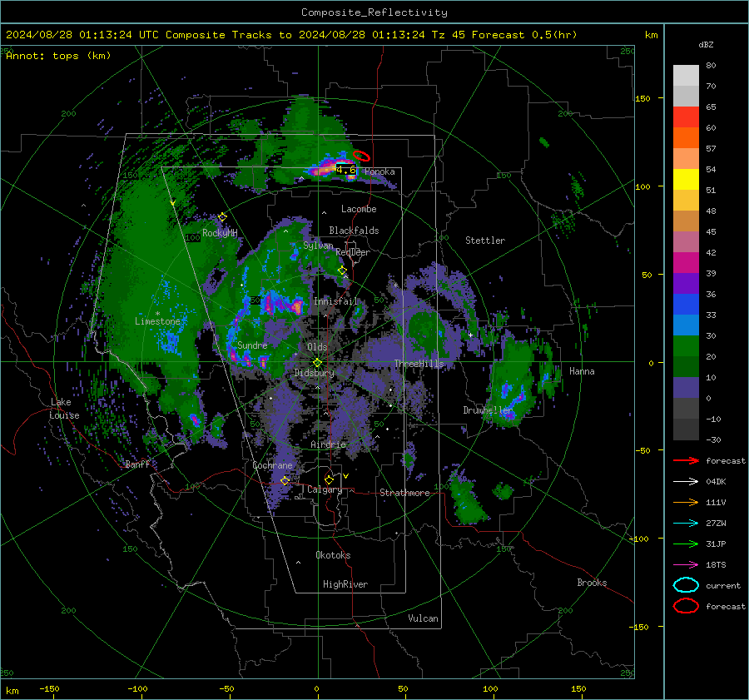
Task: Click the red forecast ellipse near Ponoka
Action: tap(361, 156)
